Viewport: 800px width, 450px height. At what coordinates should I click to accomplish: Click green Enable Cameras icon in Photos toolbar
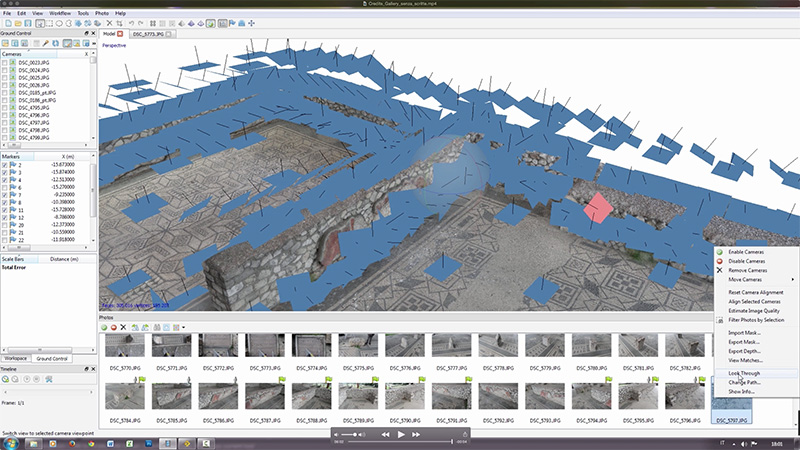point(104,327)
